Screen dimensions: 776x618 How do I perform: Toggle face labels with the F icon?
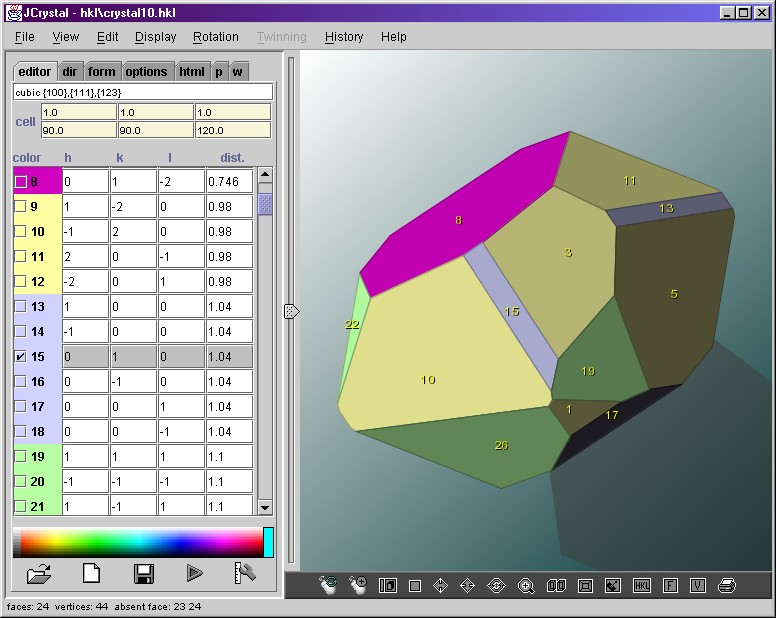click(670, 586)
